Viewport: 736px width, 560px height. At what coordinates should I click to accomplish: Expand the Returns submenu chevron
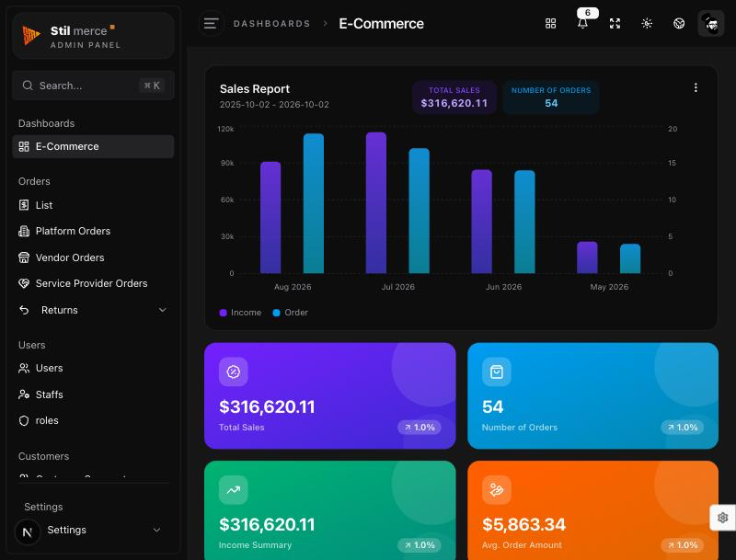(163, 310)
